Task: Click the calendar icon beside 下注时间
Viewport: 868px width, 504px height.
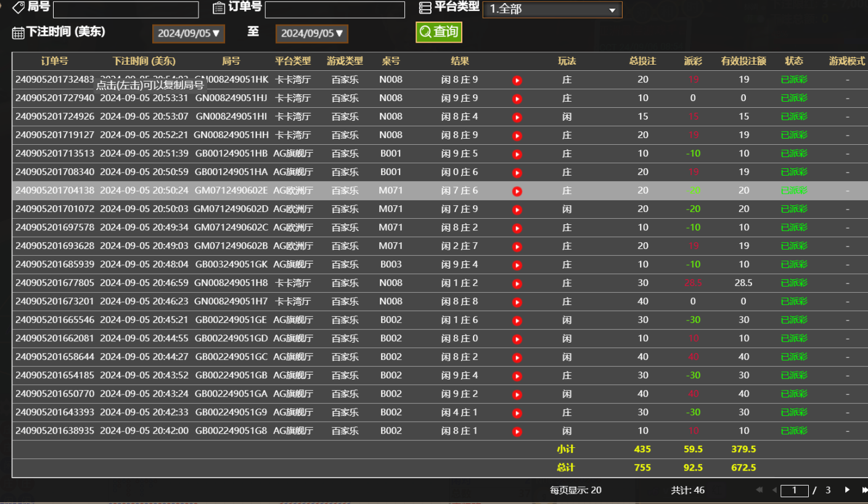Action: (x=18, y=33)
